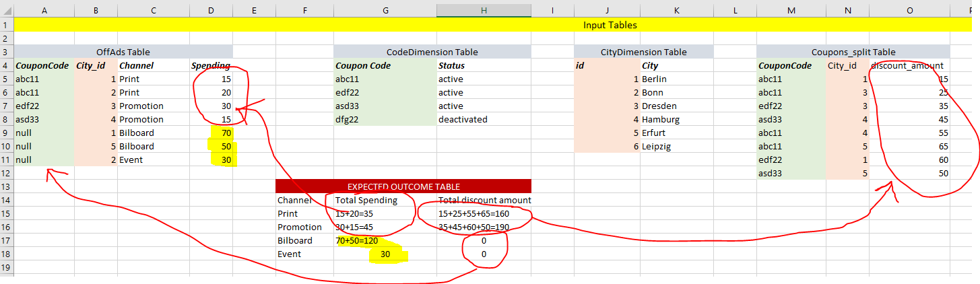Select the cell with spending 70
Screen dimensions: 980x284
tap(211, 133)
